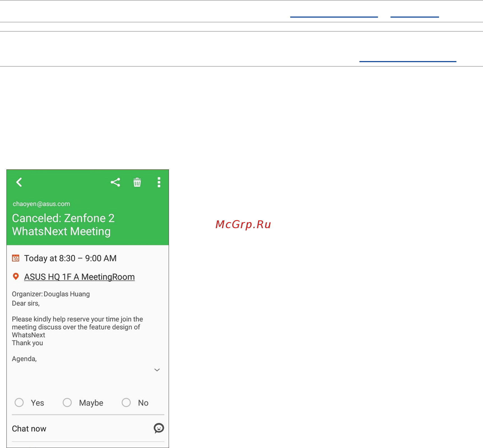The height and width of the screenshot is (448, 483).
Task: Tap the Organizer: Douglas Huang line
Action: (51, 294)
